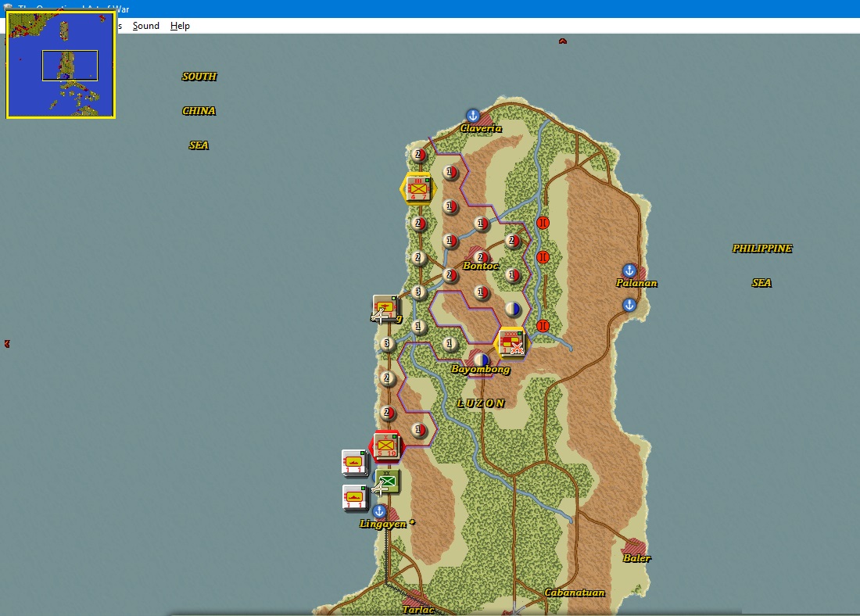Click the blue-white marker on Bayombong

pos(481,360)
